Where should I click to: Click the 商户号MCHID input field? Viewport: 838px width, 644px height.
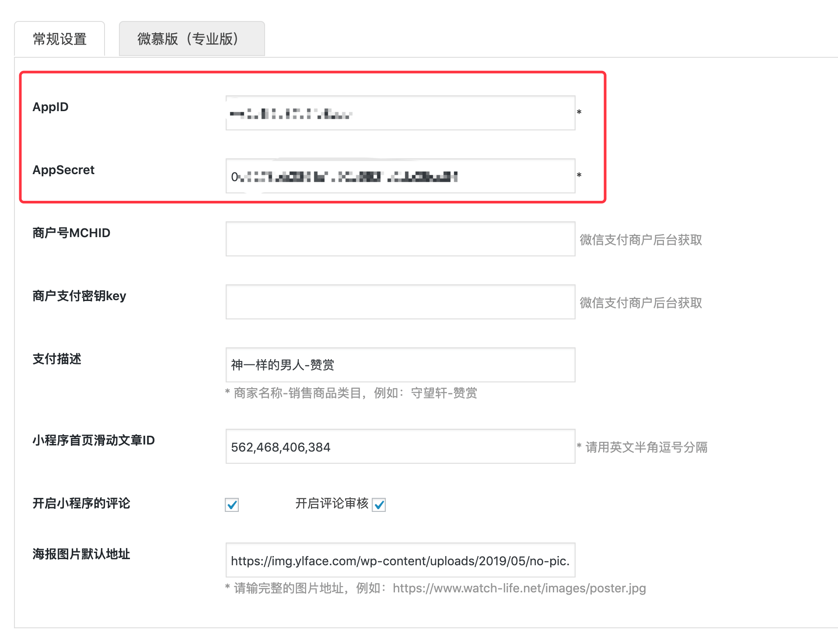point(400,239)
